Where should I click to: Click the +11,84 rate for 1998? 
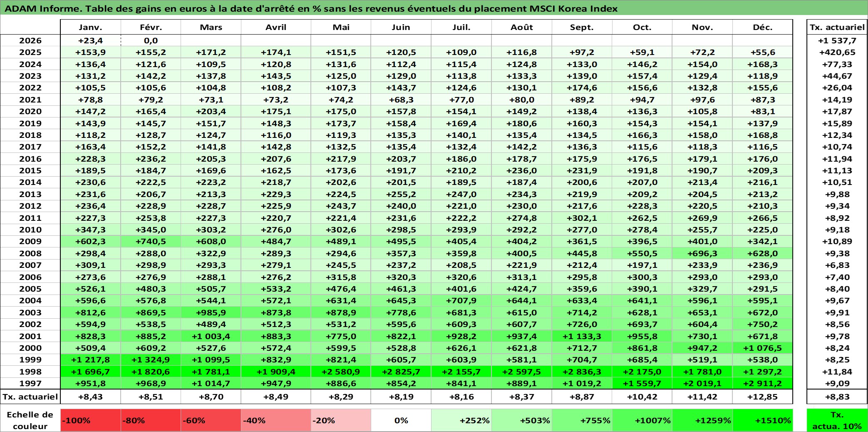point(837,372)
